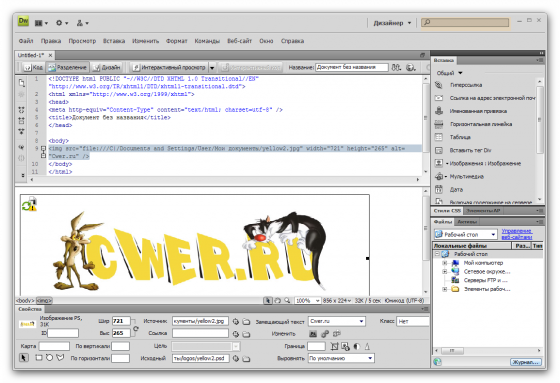Screen dimensions: 560x383
Task: Open the gear extensions menu icon
Action: [x=62, y=23]
